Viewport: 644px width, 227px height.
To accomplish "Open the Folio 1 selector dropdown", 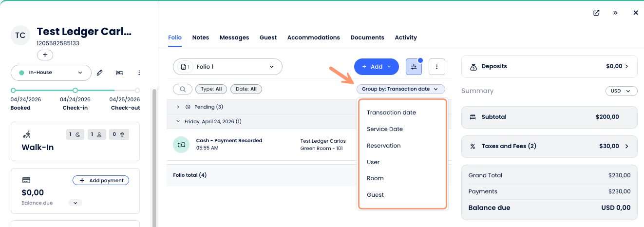I will 227,67.
